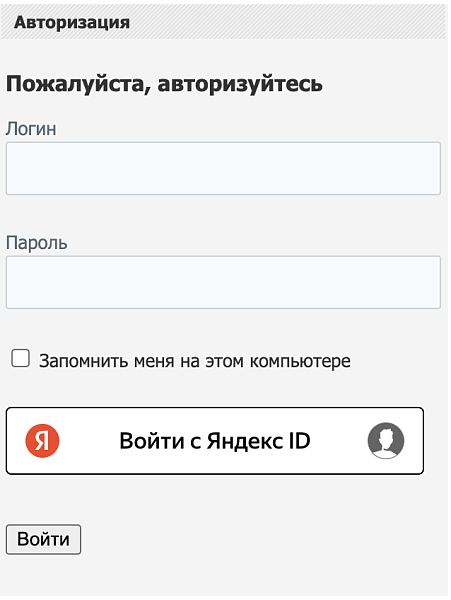Click the word "авторизуйтесь" in the heading
The height and width of the screenshot is (600, 451).
[x=240, y=84]
